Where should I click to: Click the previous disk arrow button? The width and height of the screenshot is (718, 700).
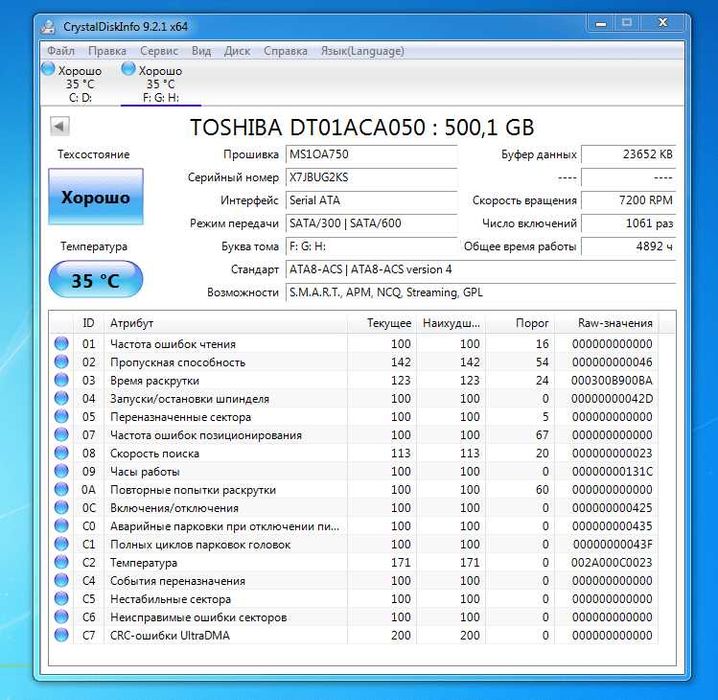(60, 126)
